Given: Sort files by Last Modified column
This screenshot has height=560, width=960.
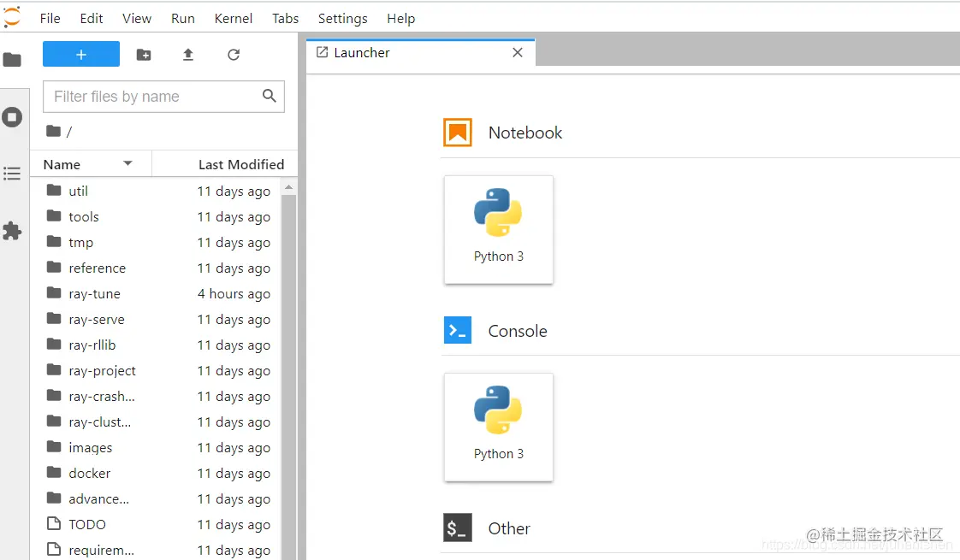Looking at the screenshot, I should tap(225, 164).
